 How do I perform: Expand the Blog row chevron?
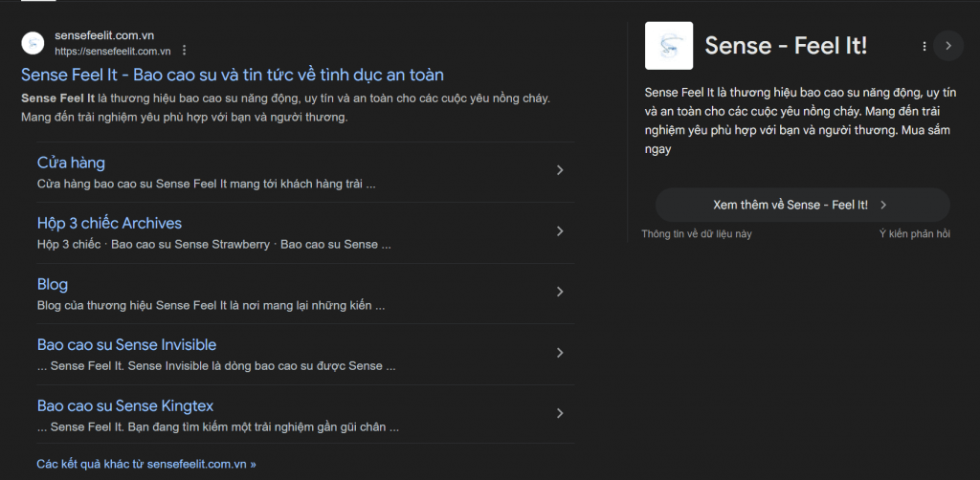pyautogui.click(x=560, y=292)
